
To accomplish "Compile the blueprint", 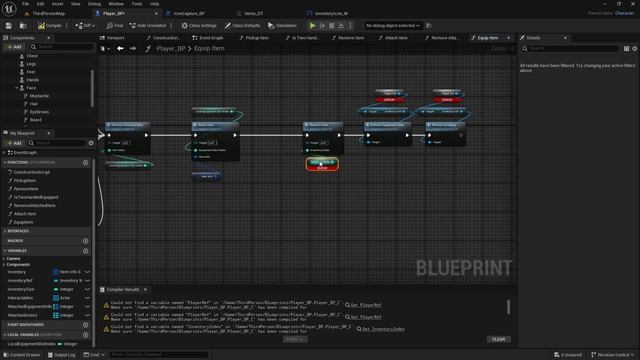I will pyautogui.click(x=50, y=25).
